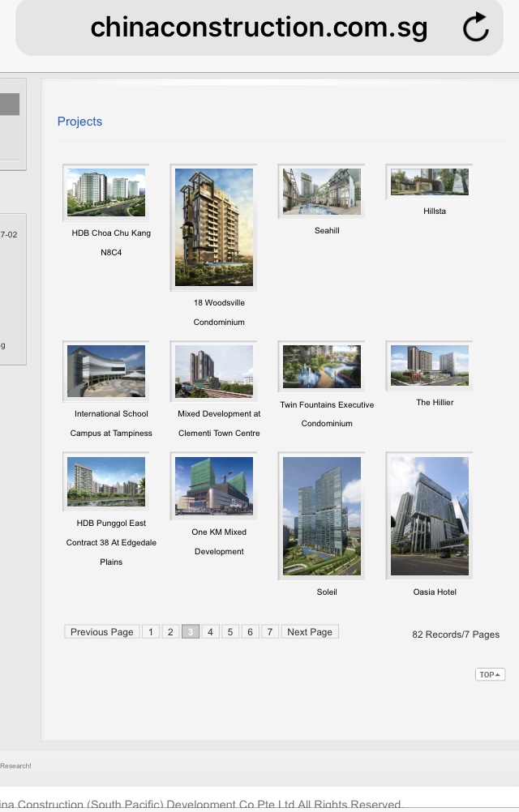Screen dimensions: 519x812
Task: Click the TOP button to scroll up
Action: 490,674
